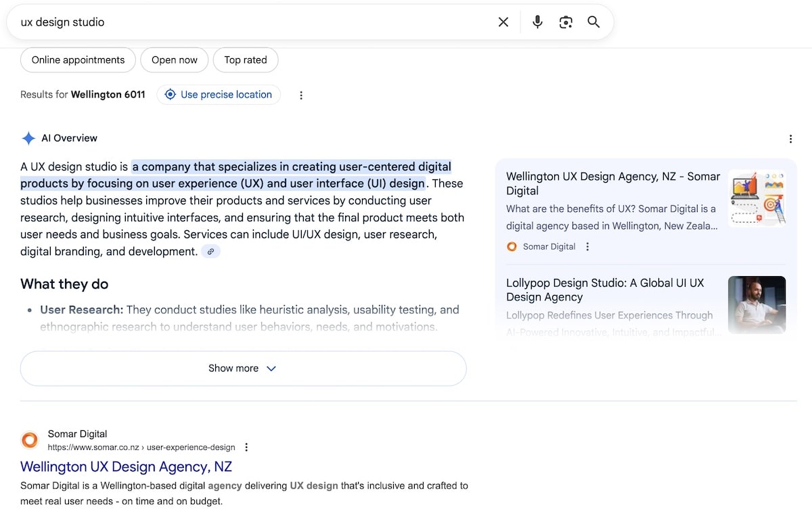
Task: Click the source link chip icon
Action: (211, 252)
